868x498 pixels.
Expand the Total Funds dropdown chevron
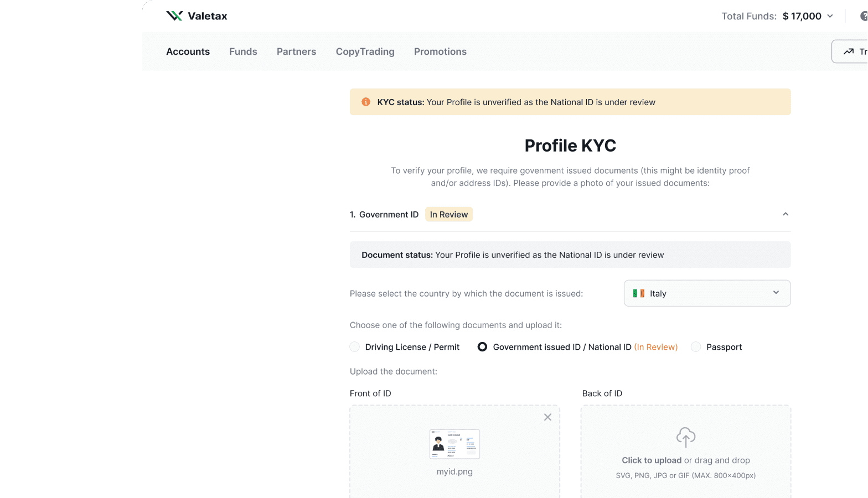click(830, 16)
